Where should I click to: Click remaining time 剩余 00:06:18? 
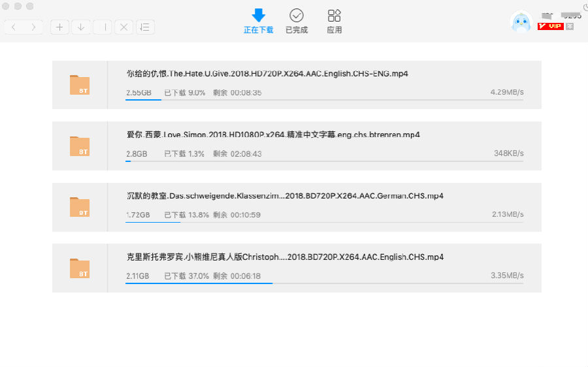pos(237,276)
